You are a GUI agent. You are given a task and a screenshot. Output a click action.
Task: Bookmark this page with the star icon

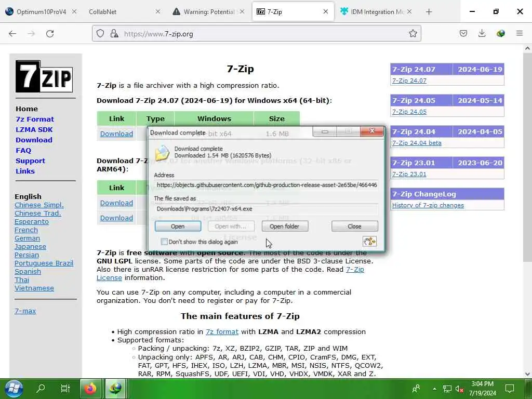pyautogui.click(x=413, y=34)
